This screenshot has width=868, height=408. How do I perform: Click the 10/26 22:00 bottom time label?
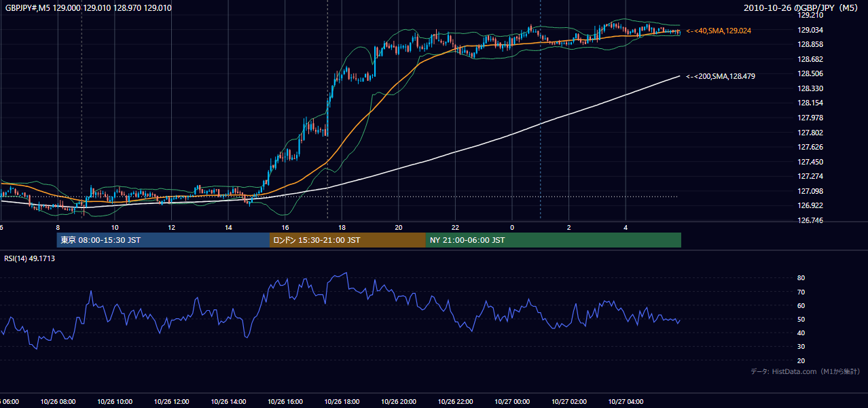[455, 402]
